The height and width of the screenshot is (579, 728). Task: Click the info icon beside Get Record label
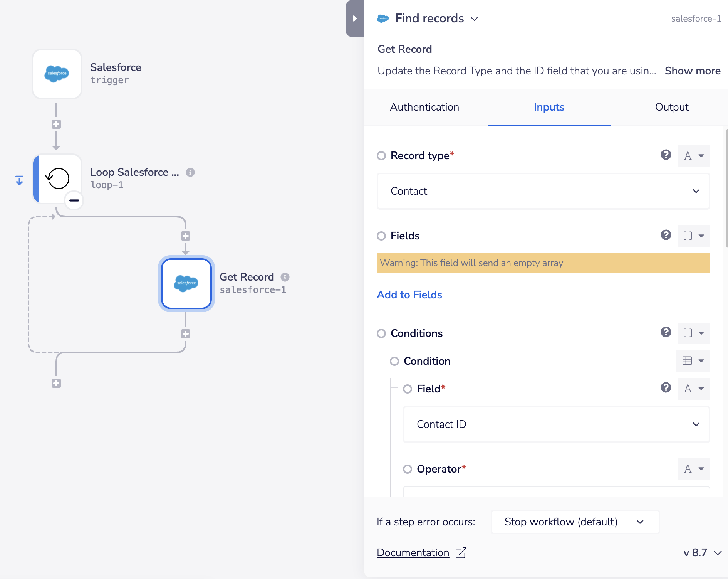pyautogui.click(x=285, y=277)
